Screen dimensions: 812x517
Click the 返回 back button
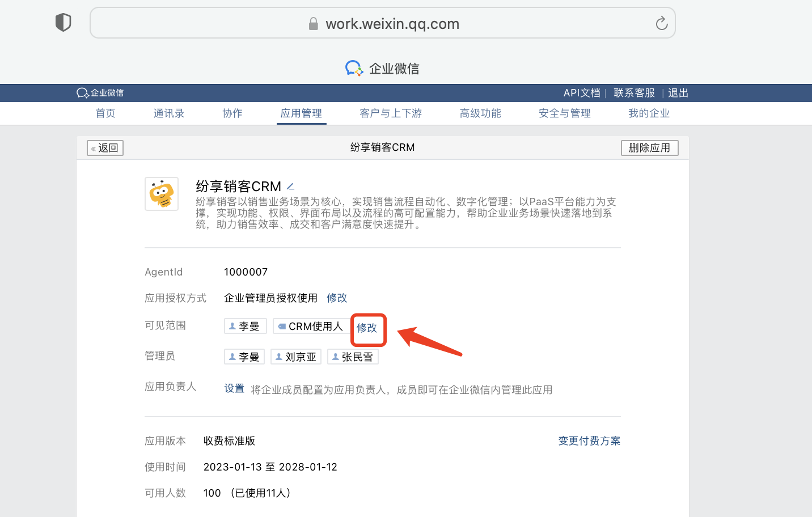pyautogui.click(x=105, y=148)
